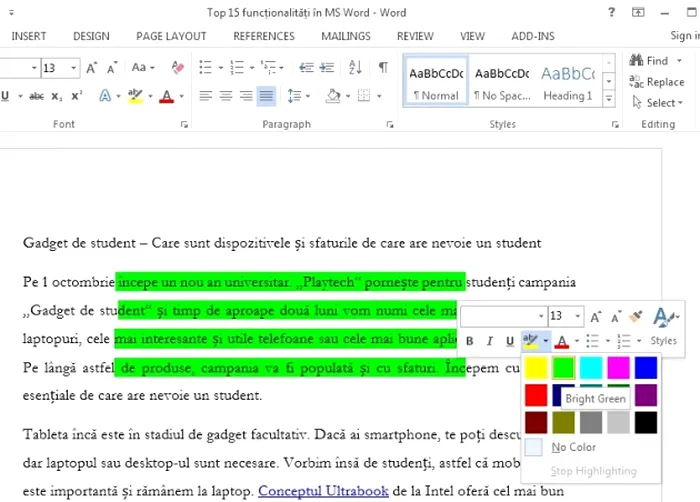This screenshot has width=700, height=502.
Task: Toggle Justify paragraph alignment
Action: point(266,96)
